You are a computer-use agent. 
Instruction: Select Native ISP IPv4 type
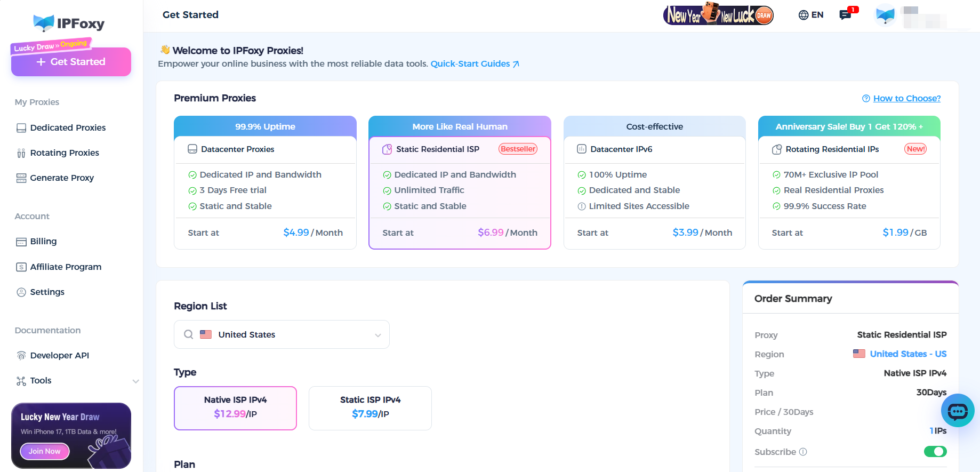(235, 408)
